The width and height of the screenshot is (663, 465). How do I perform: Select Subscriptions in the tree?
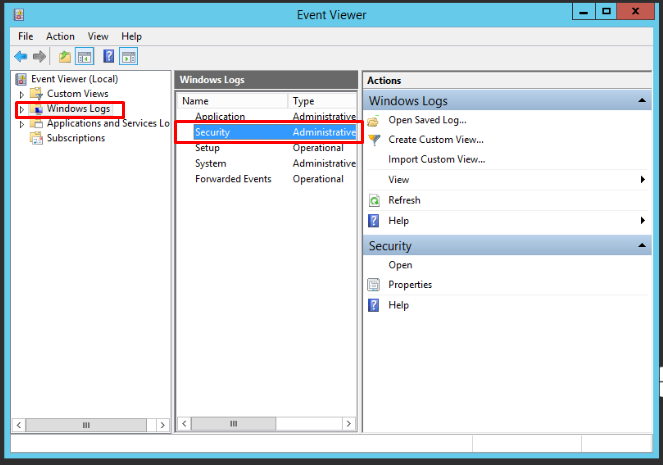click(76, 138)
